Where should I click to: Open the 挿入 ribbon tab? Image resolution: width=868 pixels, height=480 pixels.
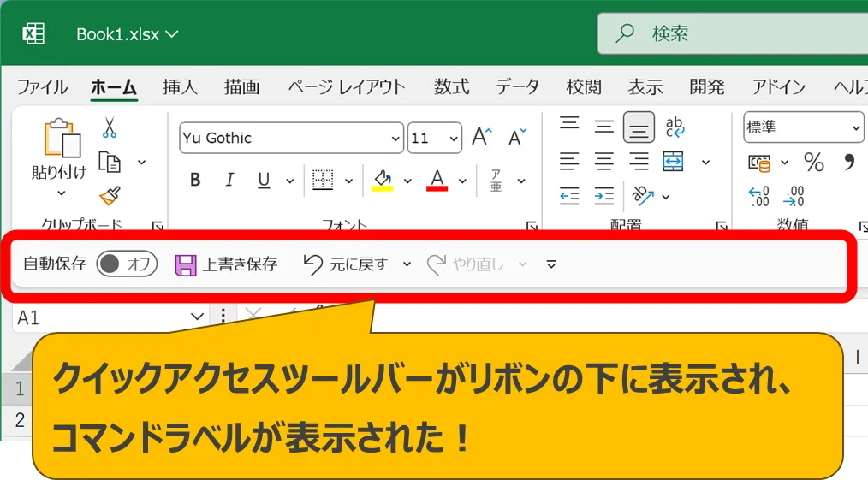coord(180,86)
